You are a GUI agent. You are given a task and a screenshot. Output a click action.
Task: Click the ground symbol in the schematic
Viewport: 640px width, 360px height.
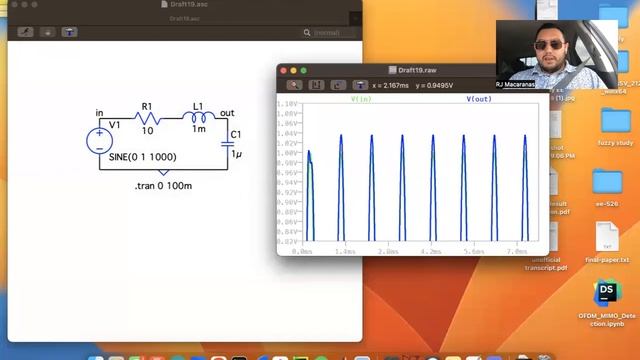pos(163,172)
